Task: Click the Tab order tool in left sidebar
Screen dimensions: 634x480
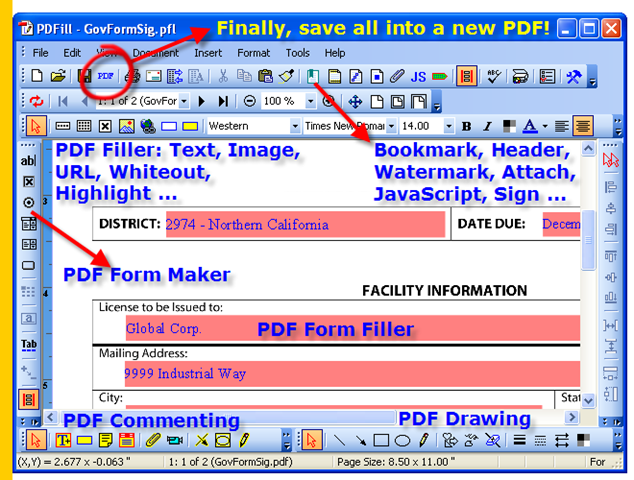Action: (x=29, y=345)
